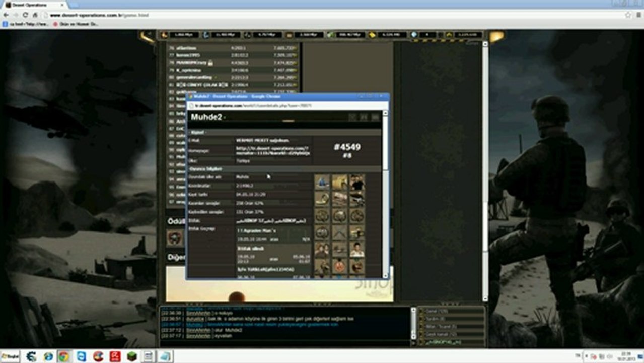Click the alliance name link in profile
The image size is (644, 363).
click(x=271, y=221)
